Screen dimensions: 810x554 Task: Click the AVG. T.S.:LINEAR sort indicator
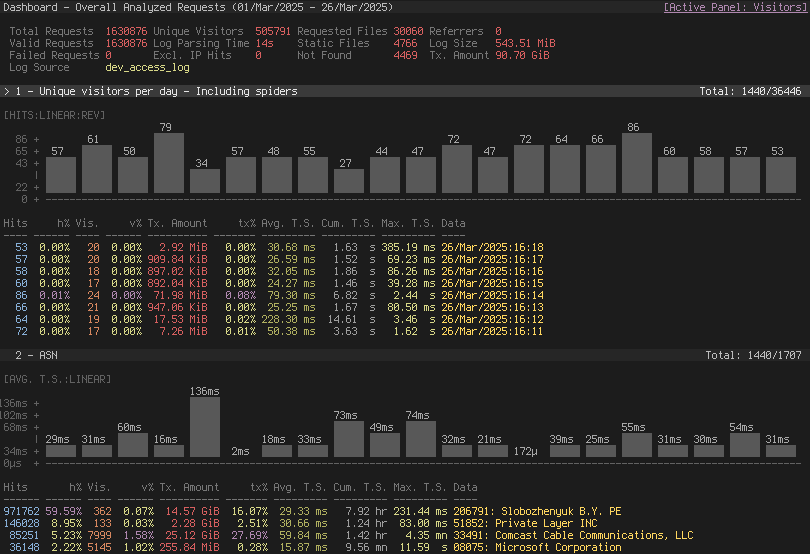[57, 379]
